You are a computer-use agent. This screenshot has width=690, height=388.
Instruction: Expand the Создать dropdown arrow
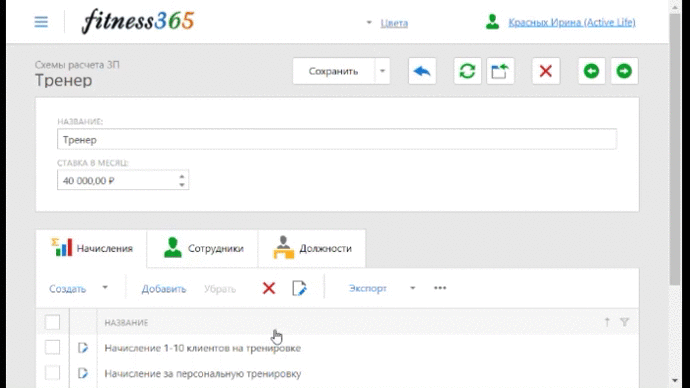tap(105, 288)
